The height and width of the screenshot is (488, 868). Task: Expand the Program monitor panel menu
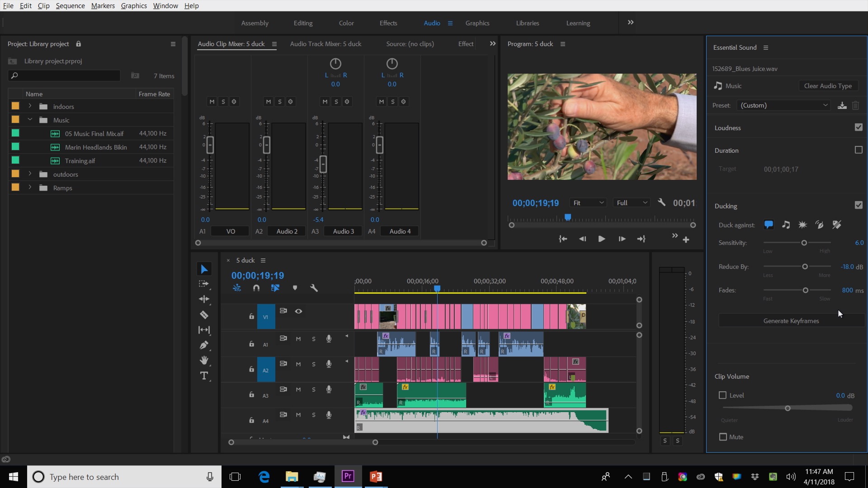click(563, 43)
